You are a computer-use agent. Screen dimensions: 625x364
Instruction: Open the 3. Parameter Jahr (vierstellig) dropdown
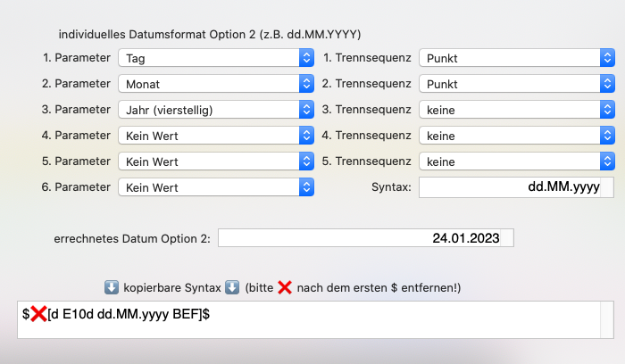coord(216,110)
